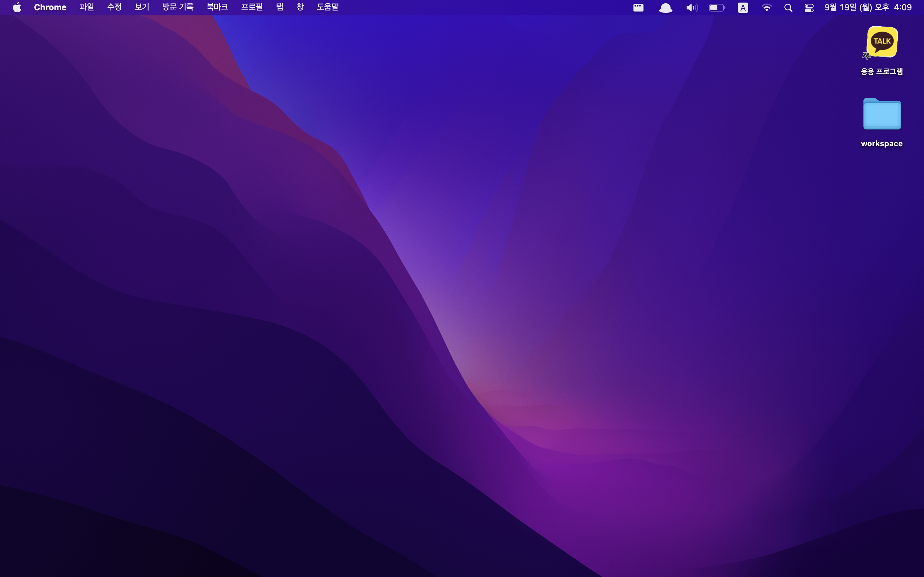Open the 수정 menu
The height and width of the screenshot is (577, 924).
click(x=114, y=7)
